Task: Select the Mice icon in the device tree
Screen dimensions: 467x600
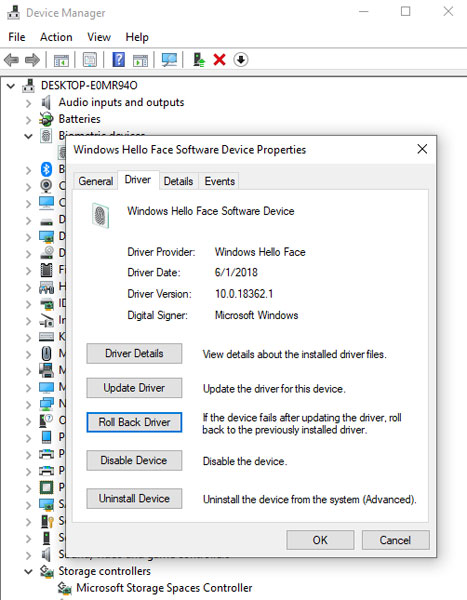Action: coord(46,353)
